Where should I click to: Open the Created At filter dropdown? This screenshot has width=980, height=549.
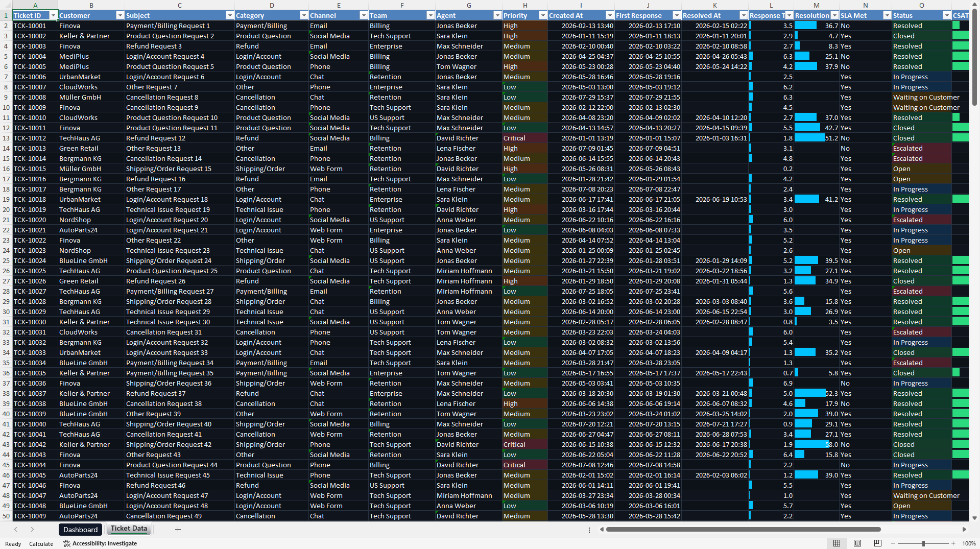pyautogui.click(x=610, y=15)
